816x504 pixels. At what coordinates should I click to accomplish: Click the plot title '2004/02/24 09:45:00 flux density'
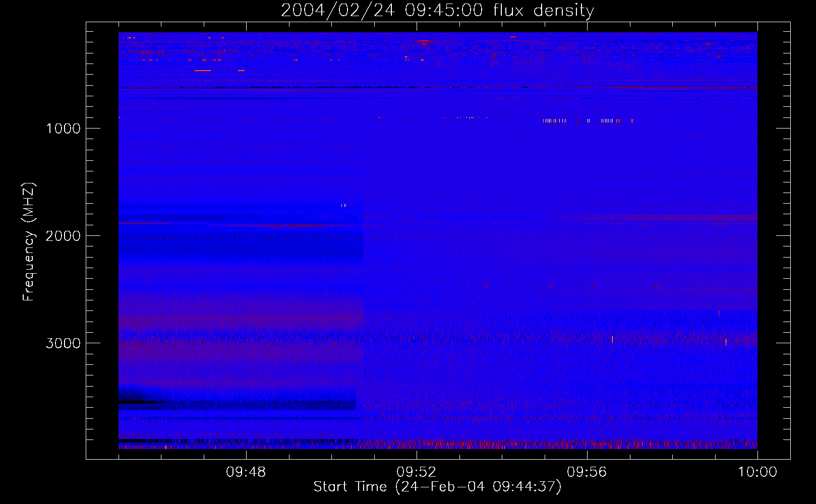(x=437, y=11)
